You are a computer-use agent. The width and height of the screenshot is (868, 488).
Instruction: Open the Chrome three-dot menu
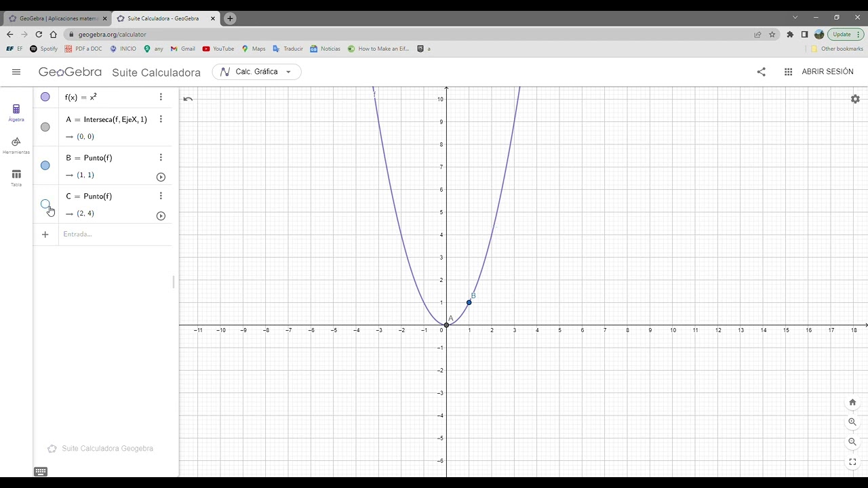coord(860,35)
